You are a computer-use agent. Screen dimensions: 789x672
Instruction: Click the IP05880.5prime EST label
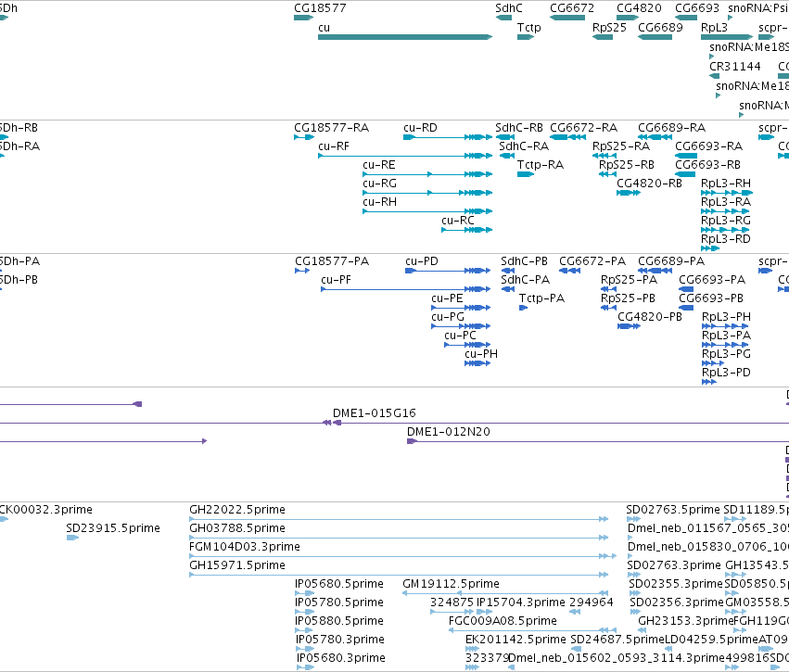[339, 621]
